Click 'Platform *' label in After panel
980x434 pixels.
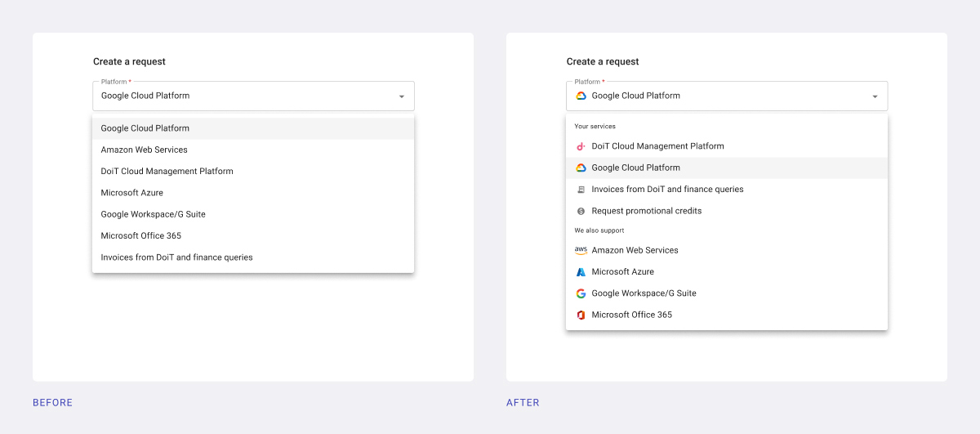pyautogui.click(x=590, y=82)
